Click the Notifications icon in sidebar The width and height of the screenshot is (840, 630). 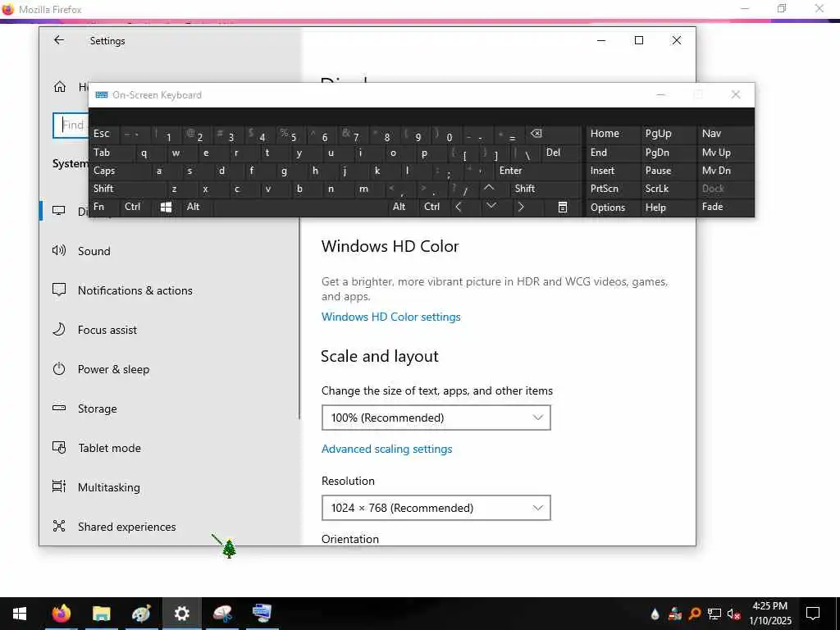coord(59,290)
